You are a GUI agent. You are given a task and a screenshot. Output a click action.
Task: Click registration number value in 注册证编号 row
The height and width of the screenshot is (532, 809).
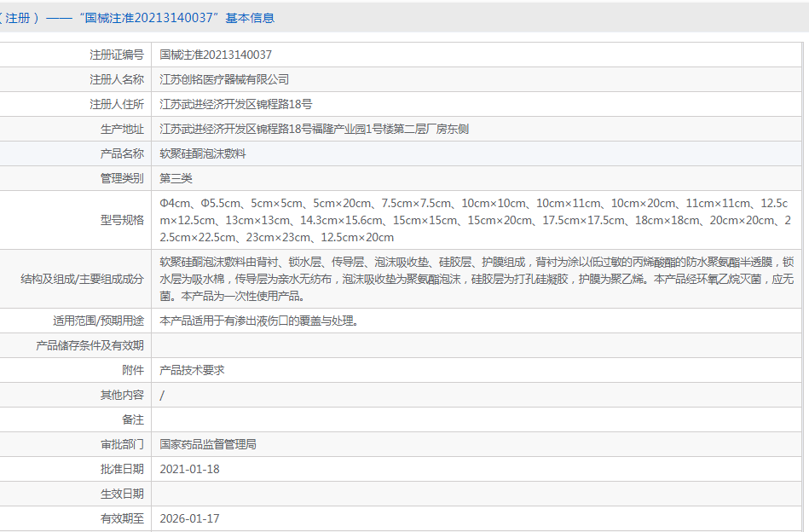coord(216,55)
